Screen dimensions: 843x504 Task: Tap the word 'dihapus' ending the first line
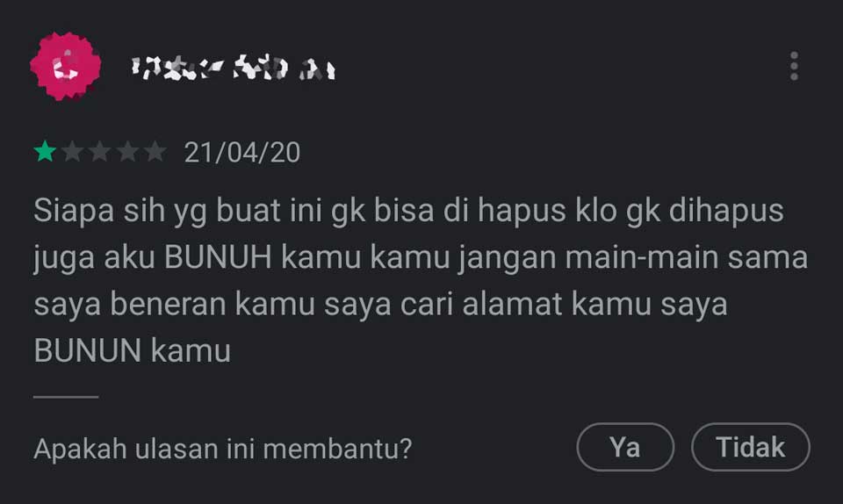[726, 211]
